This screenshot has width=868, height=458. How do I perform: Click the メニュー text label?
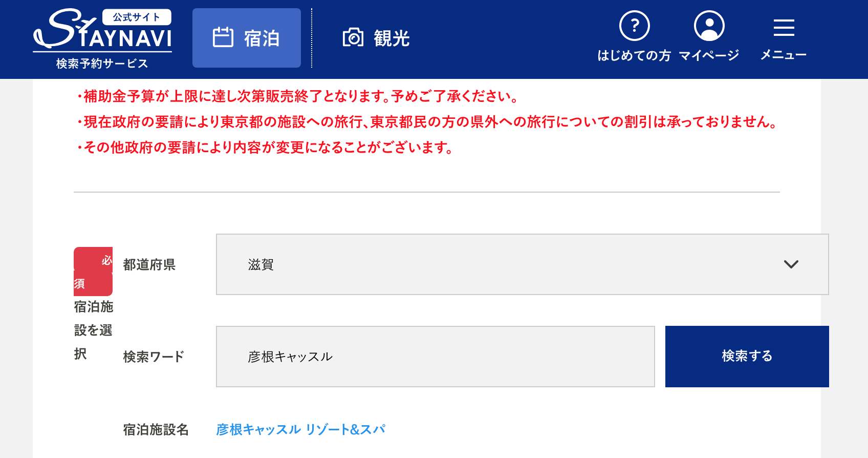tap(784, 55)
